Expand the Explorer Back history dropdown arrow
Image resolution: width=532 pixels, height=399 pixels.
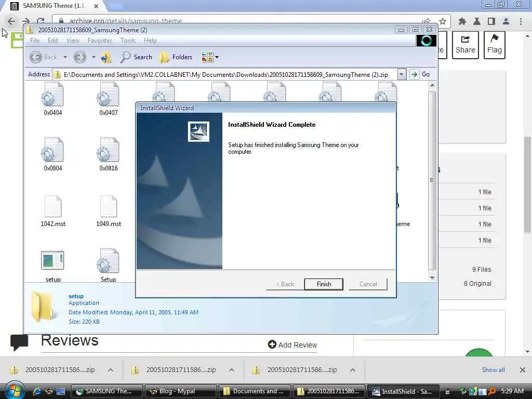pyautogui.click(x=65, y=57)
